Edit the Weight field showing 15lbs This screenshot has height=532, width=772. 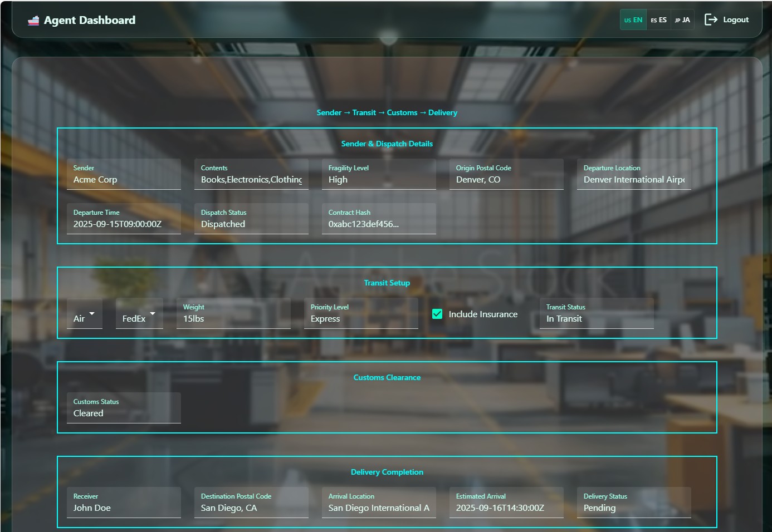click(233, 318)
